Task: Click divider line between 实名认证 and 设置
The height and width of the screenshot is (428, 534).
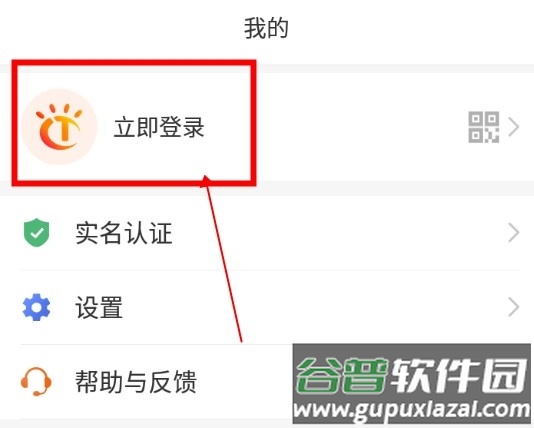Action: click(x=270, y=270)
